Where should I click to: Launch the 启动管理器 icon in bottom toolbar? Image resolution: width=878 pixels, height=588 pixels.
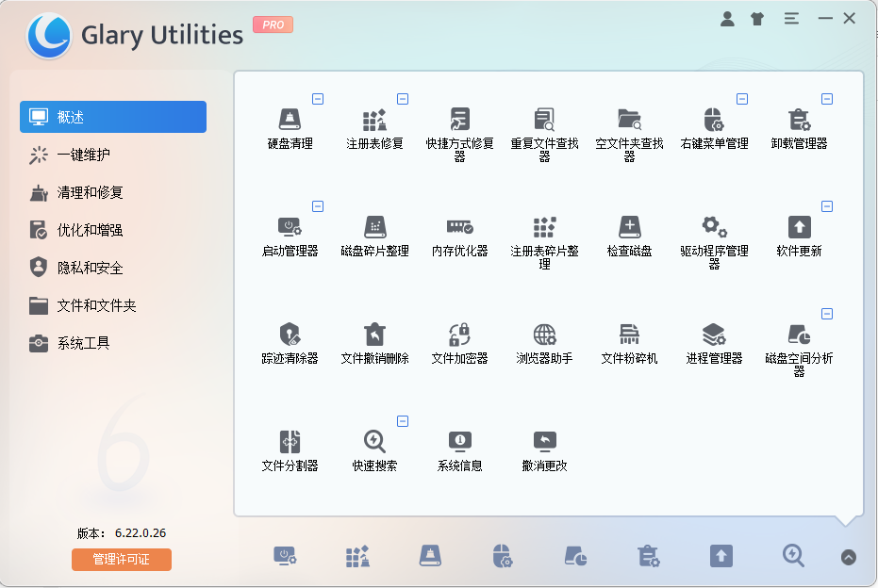[286, 557]
